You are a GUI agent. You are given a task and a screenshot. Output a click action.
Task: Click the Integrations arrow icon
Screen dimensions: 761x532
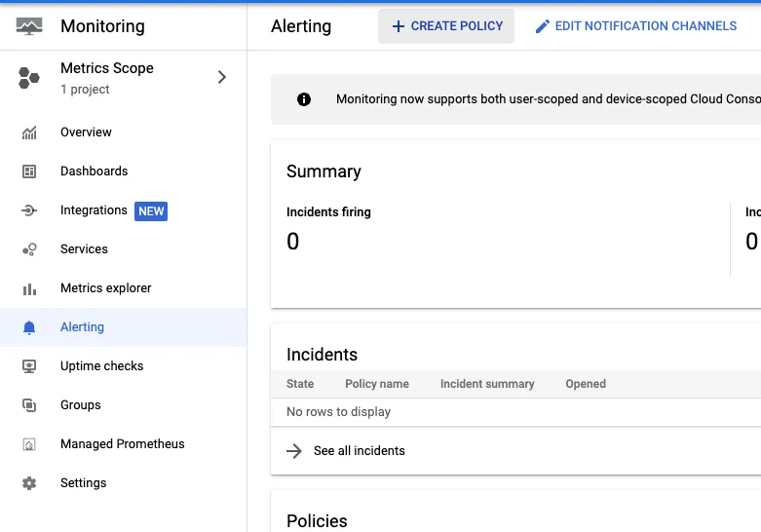click(x=29, y=210)
